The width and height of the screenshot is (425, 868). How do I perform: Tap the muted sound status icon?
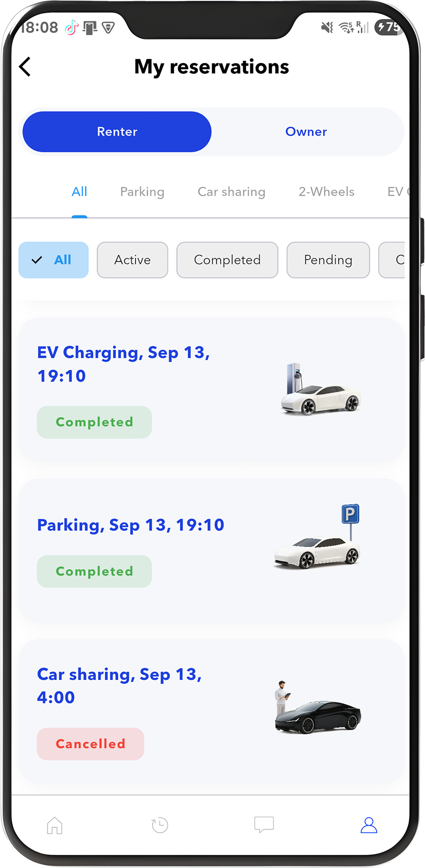[326, 28]
